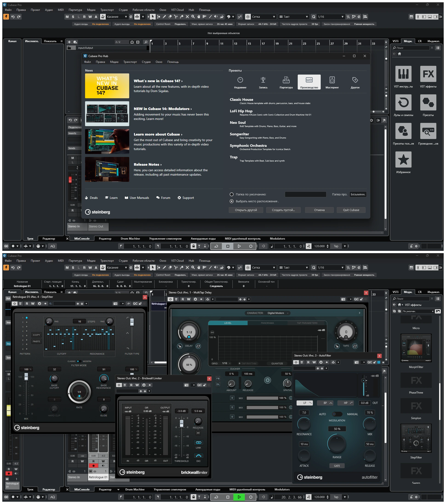Viewport: 446px width, 504px height.
Task: Open the Студия menu in Hub window
Action: pos(146,62)
